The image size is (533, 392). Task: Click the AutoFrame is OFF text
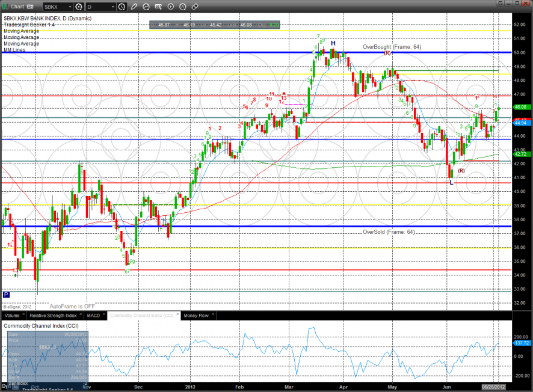tap(72, 306)
